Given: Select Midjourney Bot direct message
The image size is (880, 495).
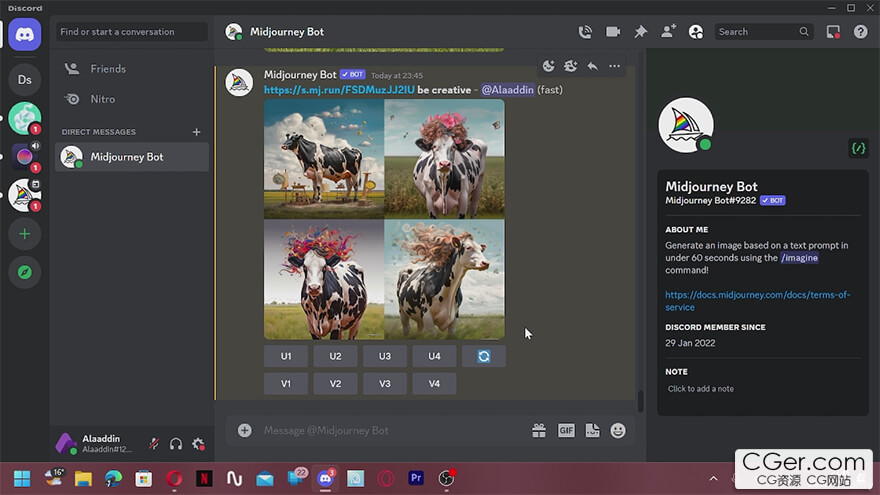Looking at the screenshot, I should point(132,157).
